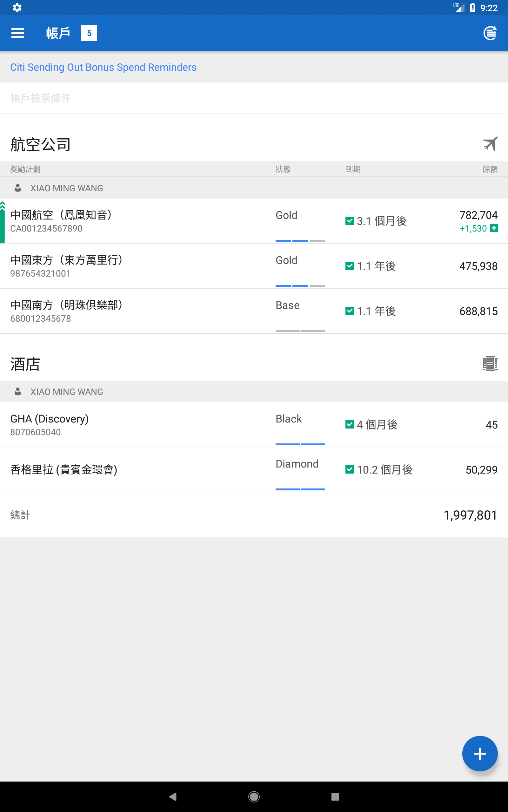
Task: Click the 總計 total label
Action: coord(20,515)
